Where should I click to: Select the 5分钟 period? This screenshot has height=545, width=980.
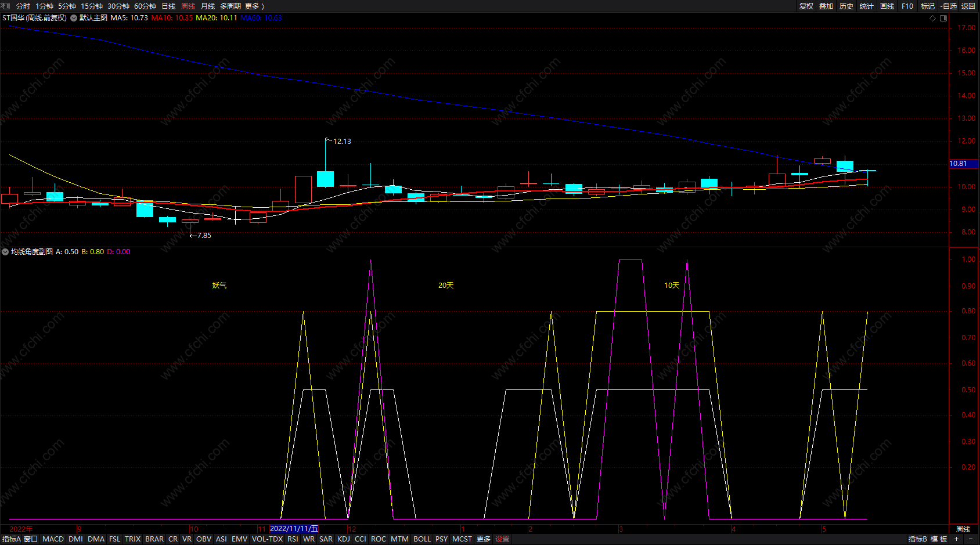(67, 6)
